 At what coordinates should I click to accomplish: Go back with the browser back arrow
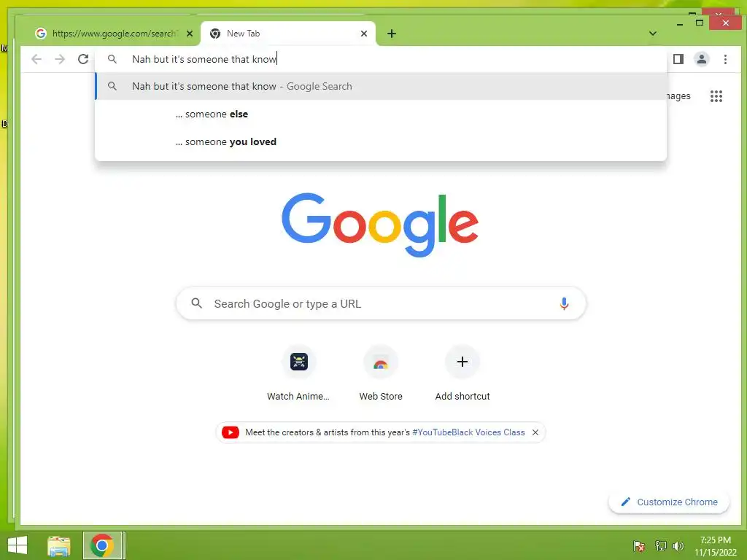(x=36, y=59)
